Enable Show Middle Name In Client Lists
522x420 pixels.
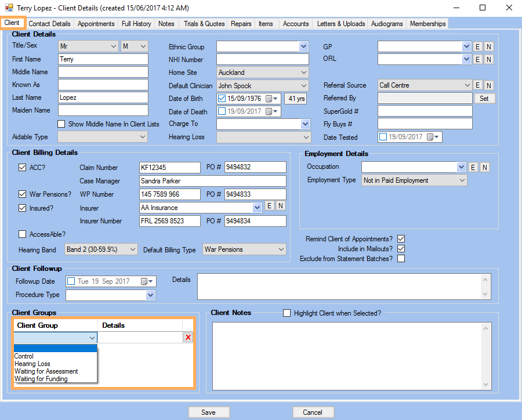(61, 123)
